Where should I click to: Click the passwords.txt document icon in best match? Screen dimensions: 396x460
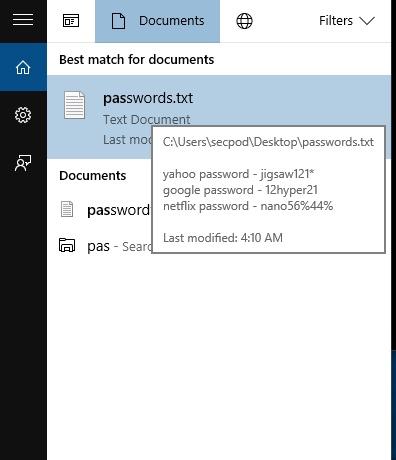click(x=74, y=105)
